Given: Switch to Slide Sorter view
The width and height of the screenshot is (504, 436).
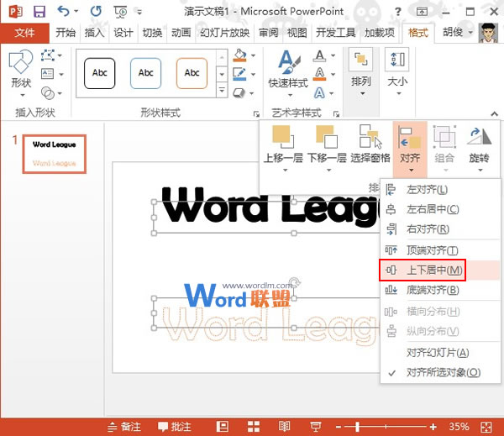Looking at the screenshot, I should coord(254,427).
